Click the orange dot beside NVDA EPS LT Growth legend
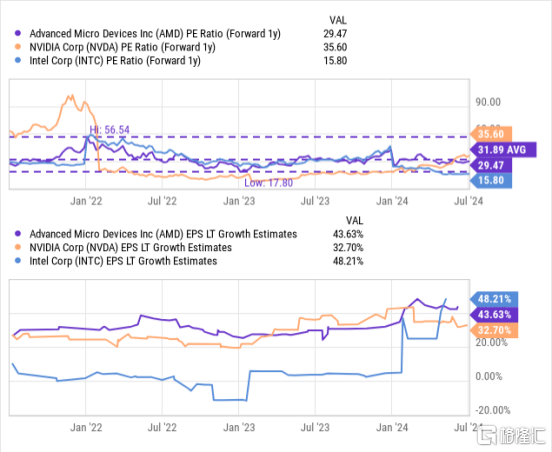The height and width of the screenshot is (452, 552). (18, 247)
